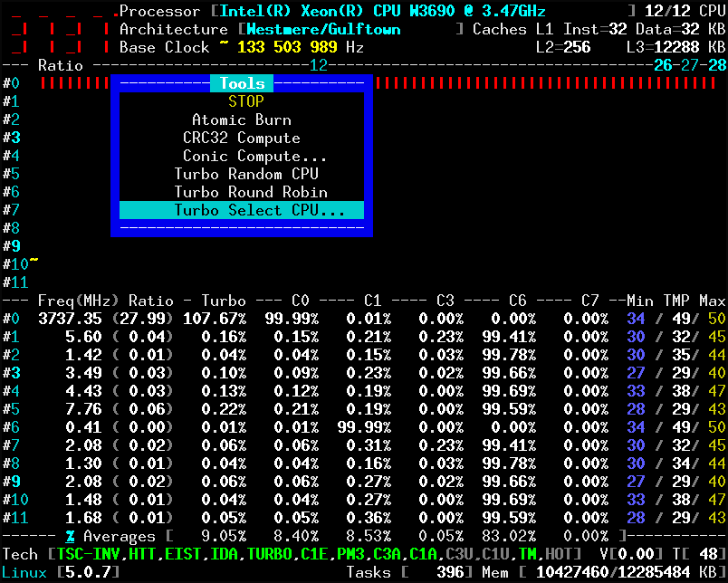Click min temp 27 on CPU #3
The width and height of the screenshot is (728, 583).
click(x=636, y=373)
